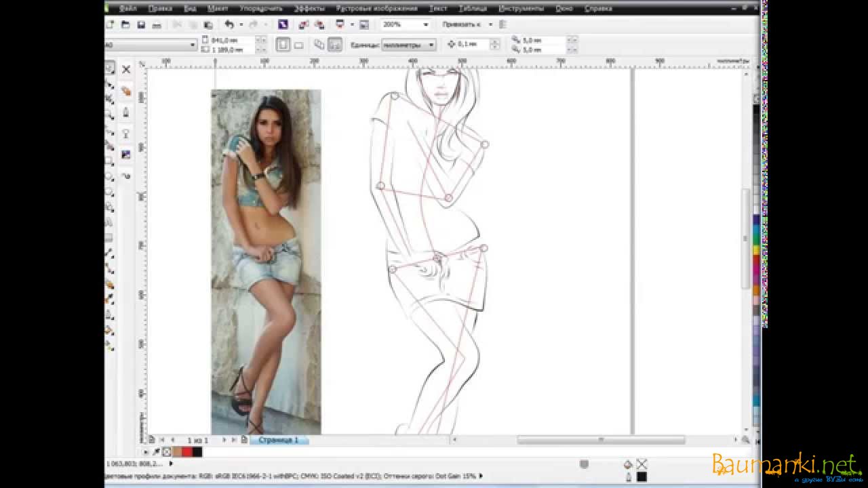868x488 pixels.
Task: Click the Undo arrow icon
Action: [229, 24]
